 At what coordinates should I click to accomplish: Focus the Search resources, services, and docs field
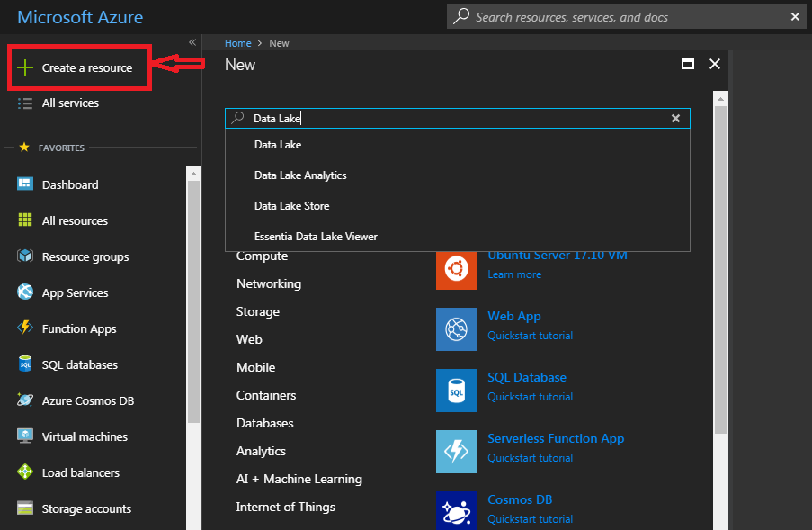point(627,17)
